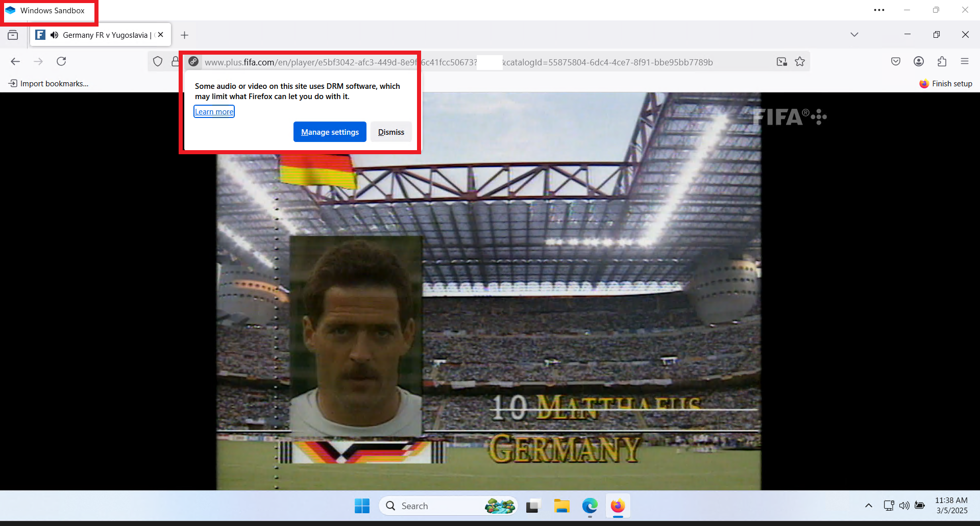This screenshot has height=526, width=980.
Task: Click the DRM notification icon in address bar
Action: click(x=193, y=61)
